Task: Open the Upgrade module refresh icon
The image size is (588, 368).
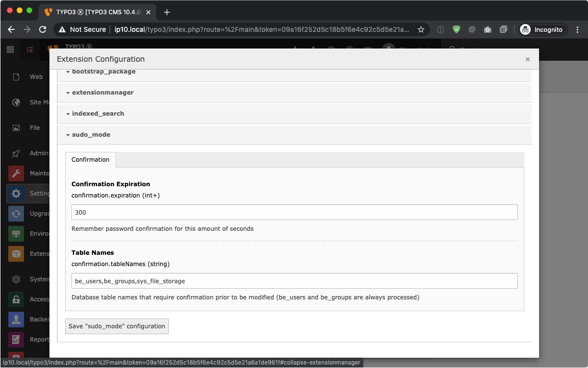Action: click(x=16, y=214)
